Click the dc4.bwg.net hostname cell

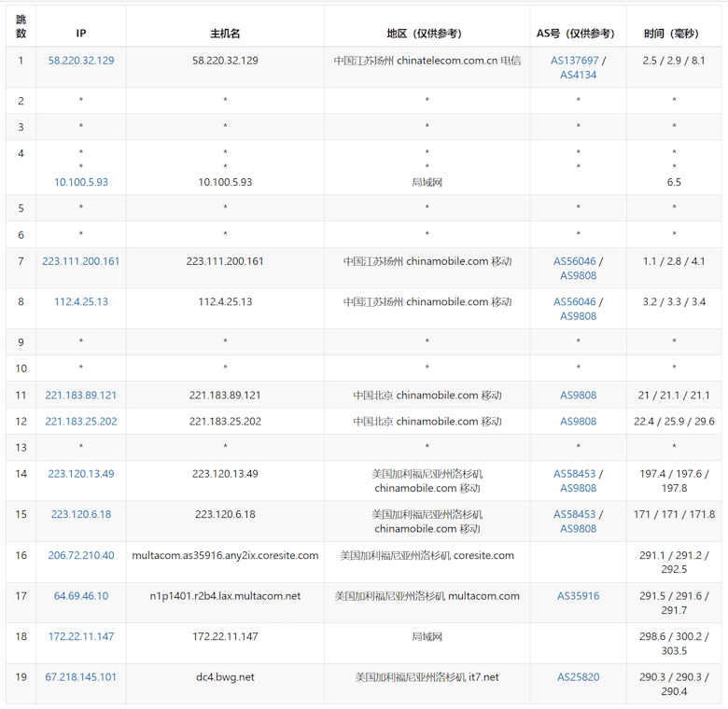click(x=225, y=677)
